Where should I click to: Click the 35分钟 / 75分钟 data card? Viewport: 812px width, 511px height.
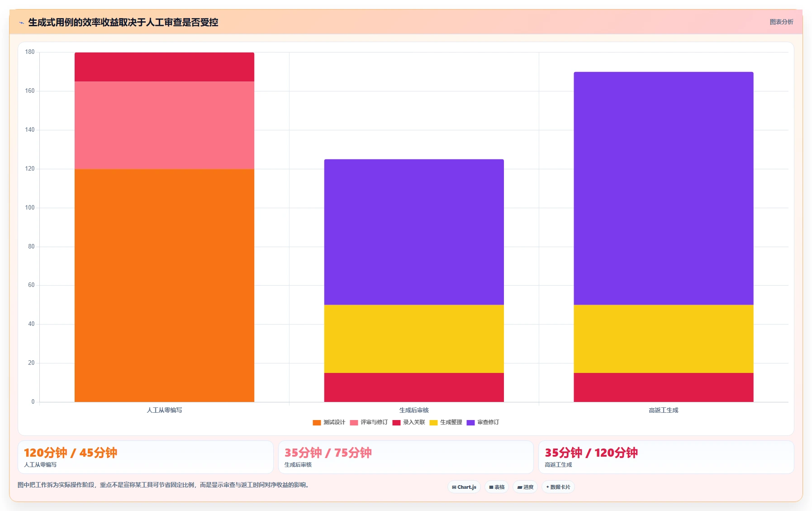pos(406,457)
